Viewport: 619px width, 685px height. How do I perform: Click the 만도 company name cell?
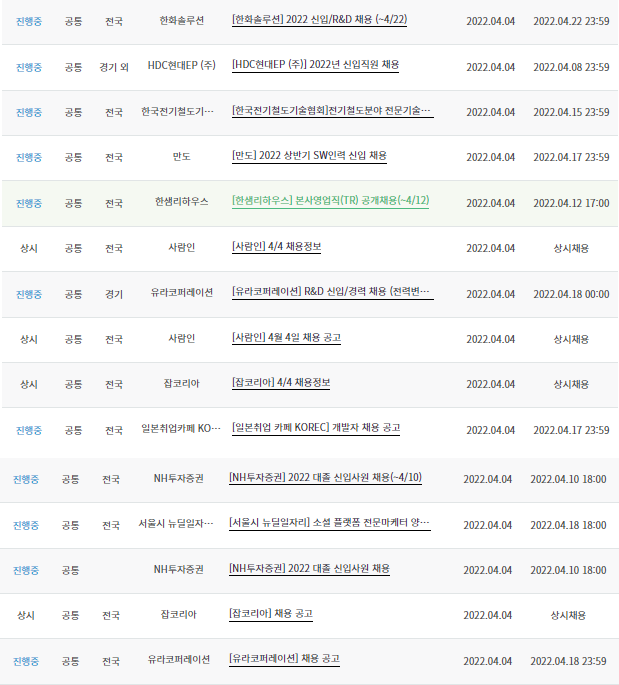tap(181, 157)
